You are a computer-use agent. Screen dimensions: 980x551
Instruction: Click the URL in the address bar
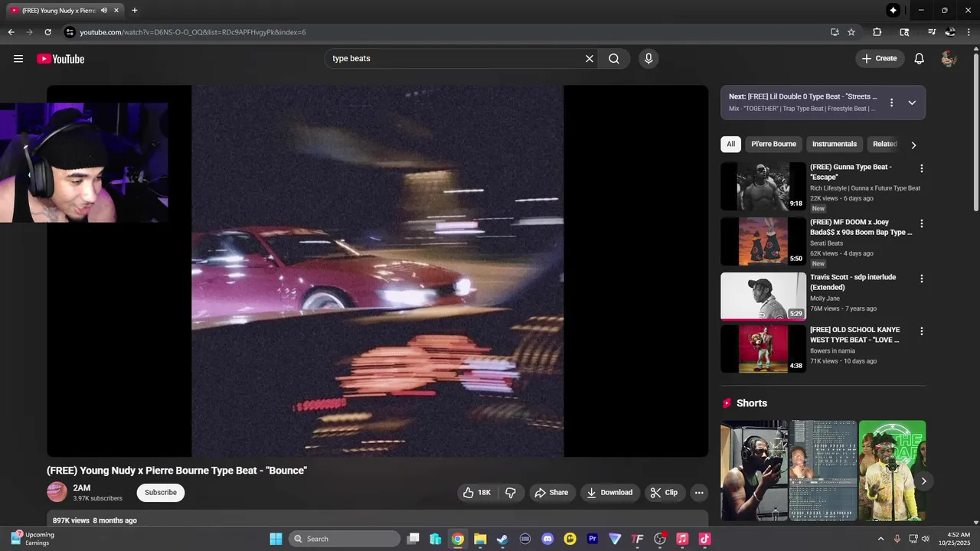[193, 32]
